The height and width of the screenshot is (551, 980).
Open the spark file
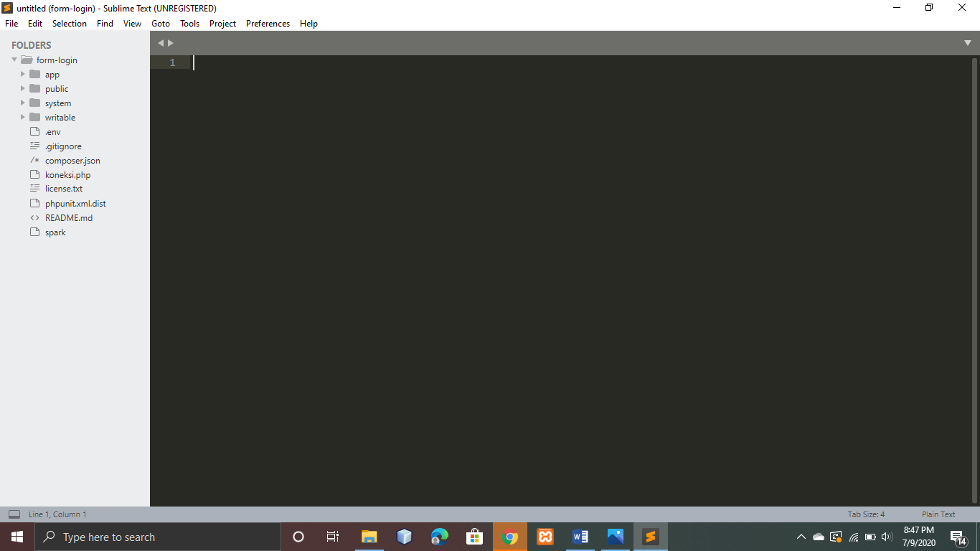click(55, 232)
